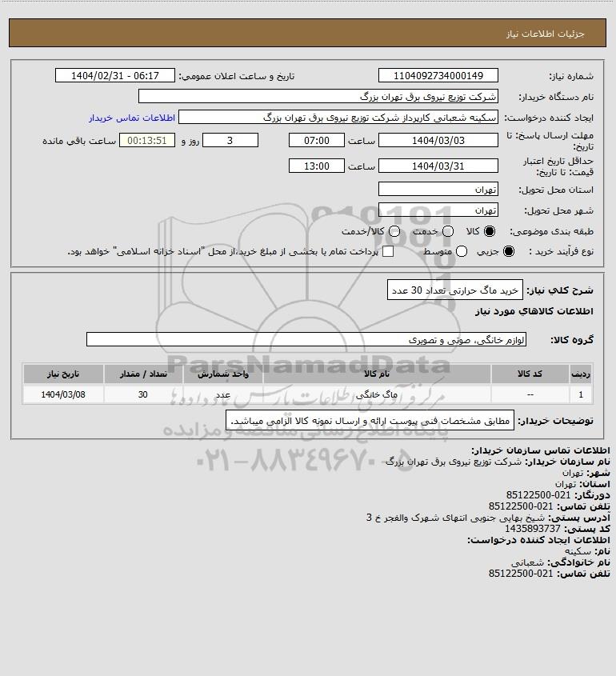
Task: Toggle the اسناد خزانه اسلامی payment checkbox
Action: 388,251
